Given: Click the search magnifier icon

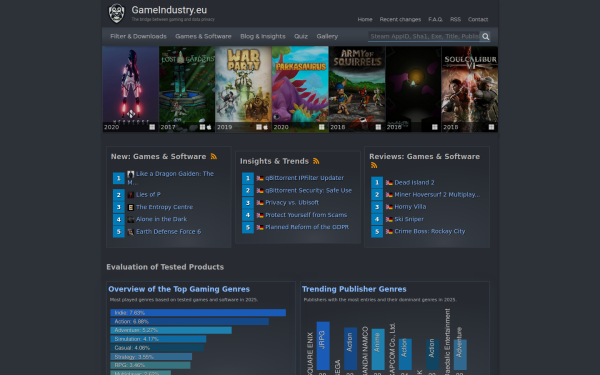Looking at the screenshot, I should (485, 36).
